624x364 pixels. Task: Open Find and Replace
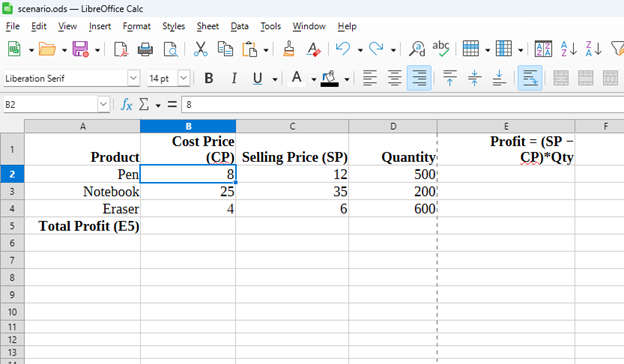pos(417,49)
